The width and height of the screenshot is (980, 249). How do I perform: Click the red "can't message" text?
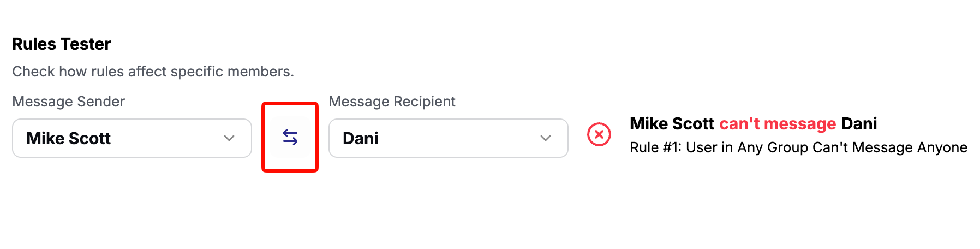(778, 124)
